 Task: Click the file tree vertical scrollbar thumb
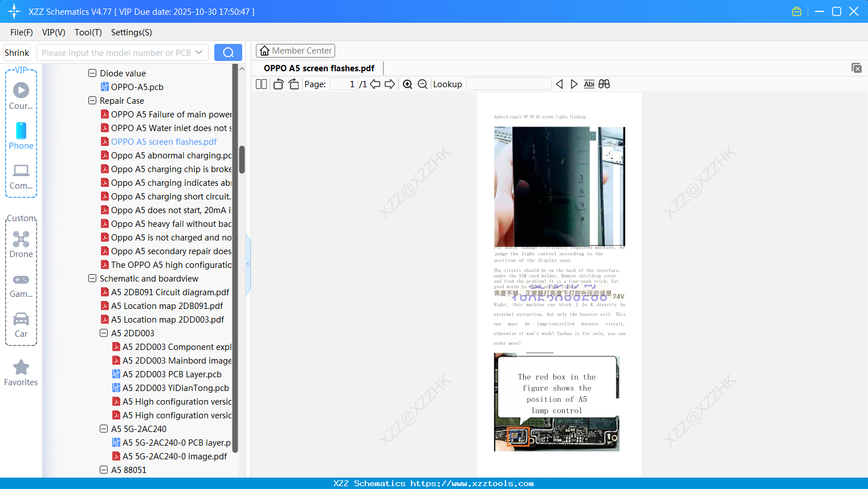[x=242, y=160]
